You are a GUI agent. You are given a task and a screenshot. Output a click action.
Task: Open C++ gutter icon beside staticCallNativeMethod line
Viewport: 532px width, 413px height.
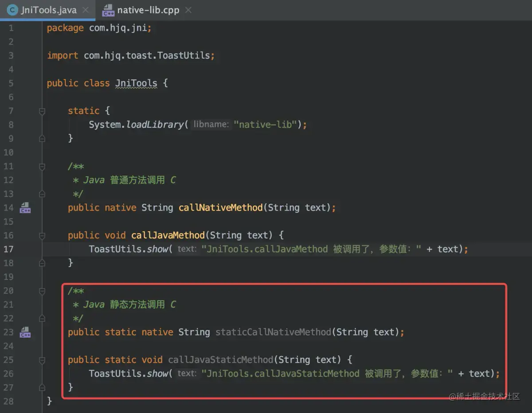click(x=25, y=332)
